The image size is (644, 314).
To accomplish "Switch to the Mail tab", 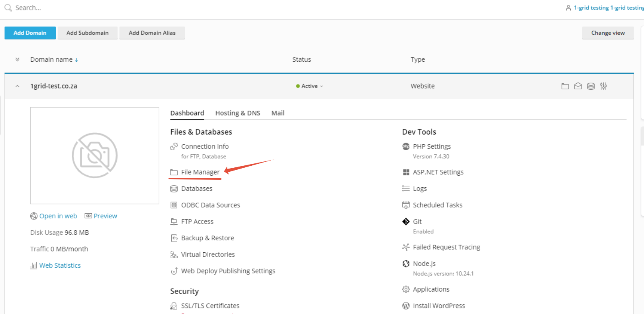I will 278,113.
